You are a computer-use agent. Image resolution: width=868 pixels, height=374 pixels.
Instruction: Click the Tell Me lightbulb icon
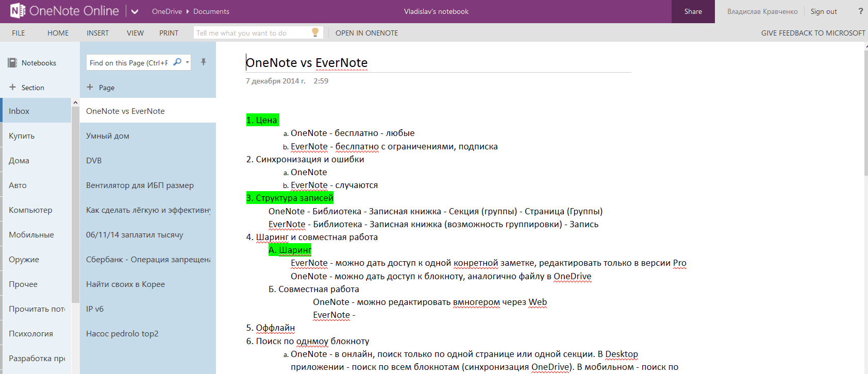click(315, 32)
